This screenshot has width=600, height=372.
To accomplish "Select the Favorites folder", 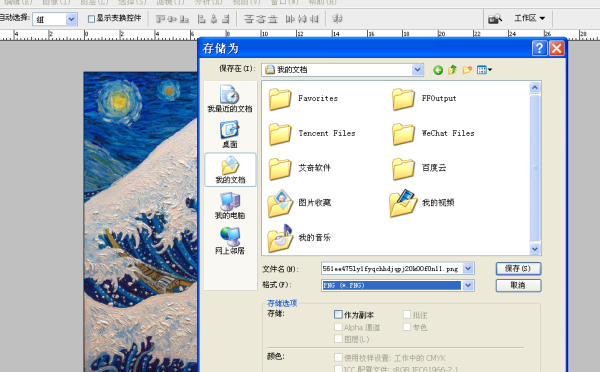I will 303,99.
